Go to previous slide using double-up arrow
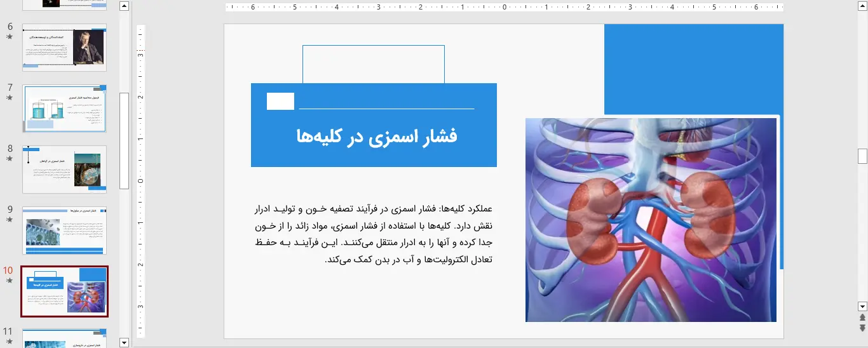This screenshot has width=868, height=348. pyautogui.click(x=862, y=317)
